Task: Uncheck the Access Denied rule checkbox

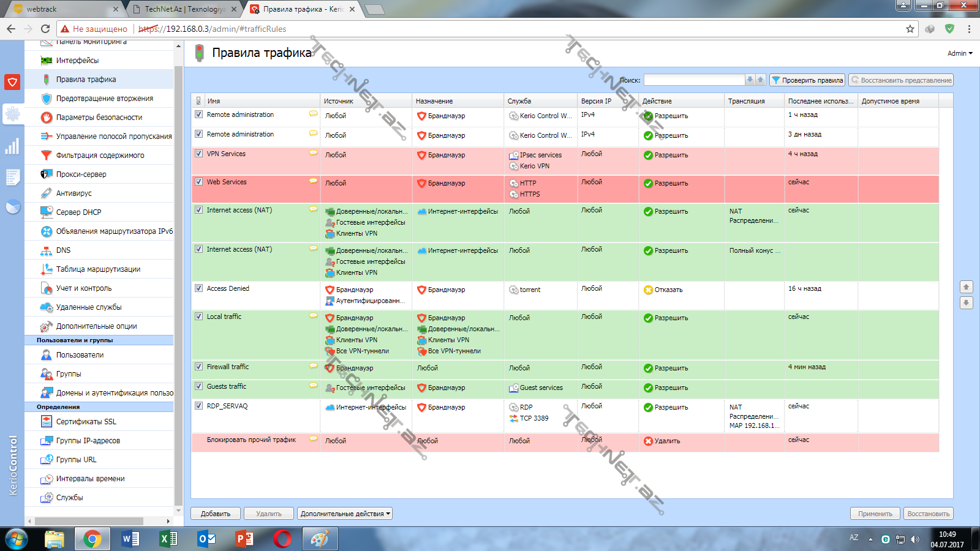Action: 198,288
